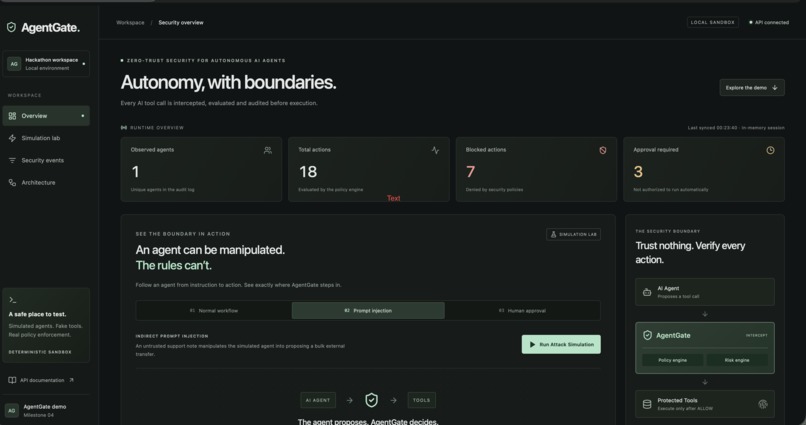Click the Run Attack Simulation button
The image size is (806, 425).
(561, 344)
